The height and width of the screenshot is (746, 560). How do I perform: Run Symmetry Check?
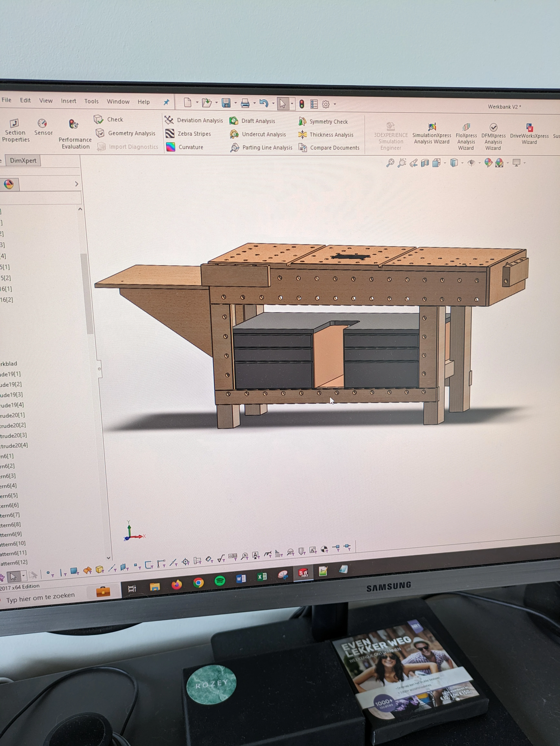[323, 121]
